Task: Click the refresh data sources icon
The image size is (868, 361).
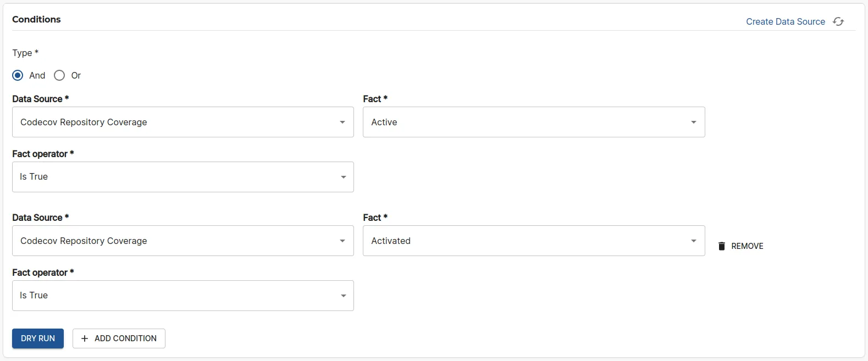Action: pos(838,21)
